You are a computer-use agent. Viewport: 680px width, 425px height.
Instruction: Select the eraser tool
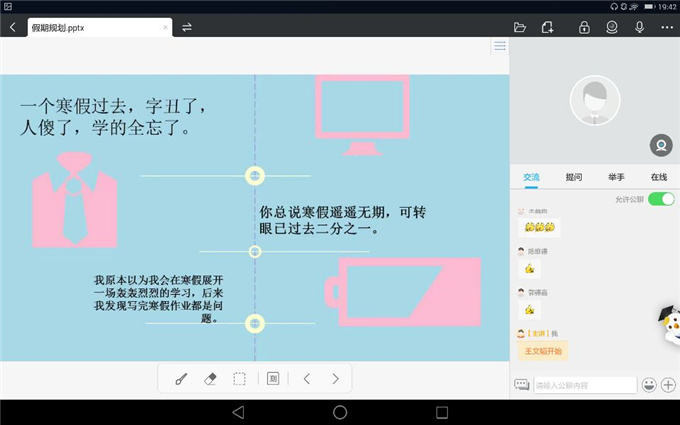click(x=210, y=379)
